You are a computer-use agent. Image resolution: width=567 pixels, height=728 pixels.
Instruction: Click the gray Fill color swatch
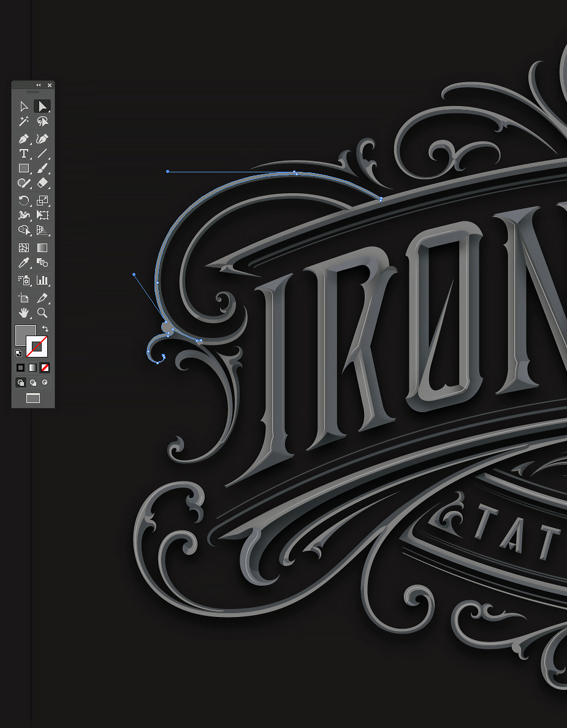22,332
